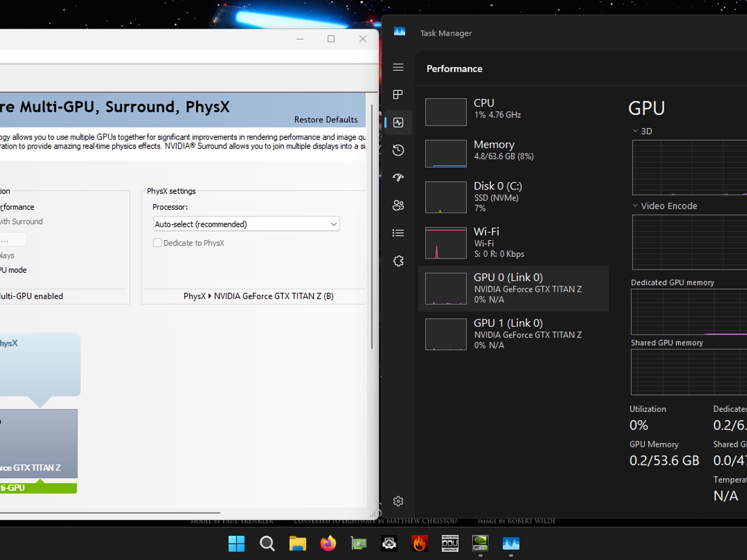Open the Users page in Task Manager sidebar

(x=398, y=205)
